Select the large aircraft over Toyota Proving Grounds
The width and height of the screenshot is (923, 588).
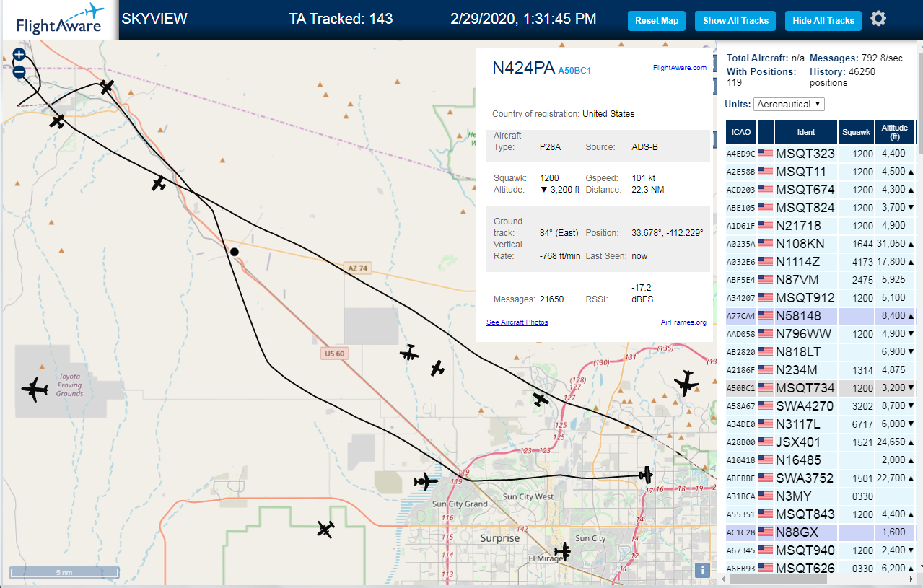point(34,390)
